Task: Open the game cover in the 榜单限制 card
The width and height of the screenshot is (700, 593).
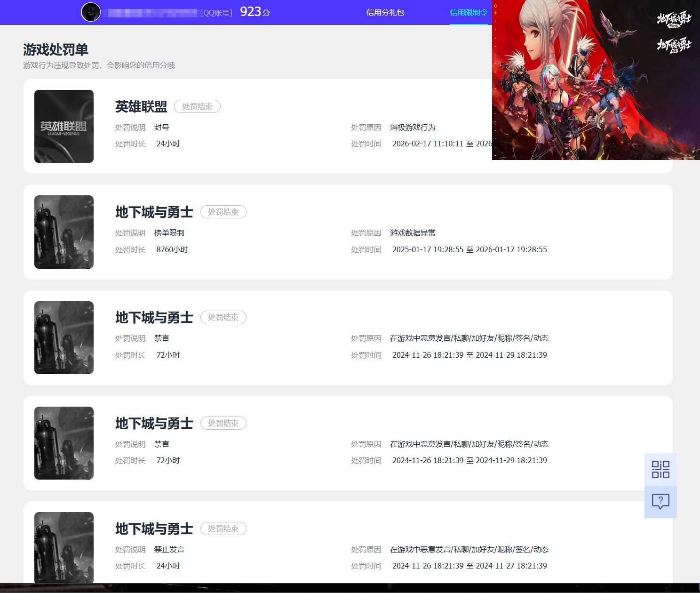Action: [64, 232]
